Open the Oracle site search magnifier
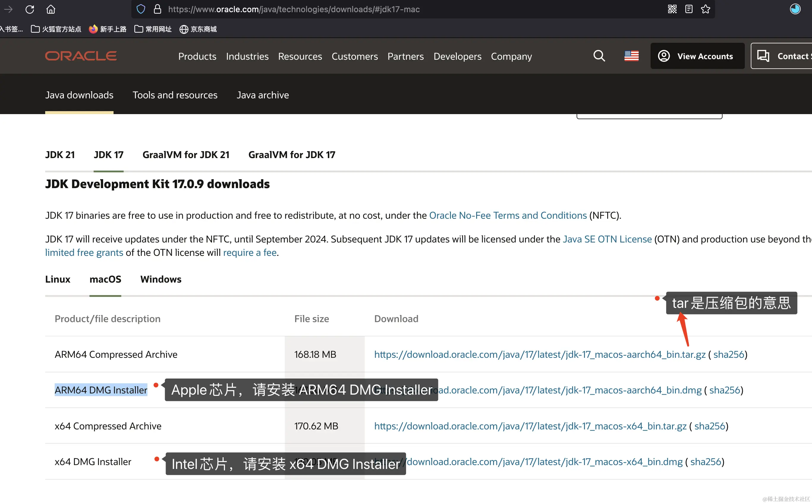Screen dimensions: 812x504 599,56
